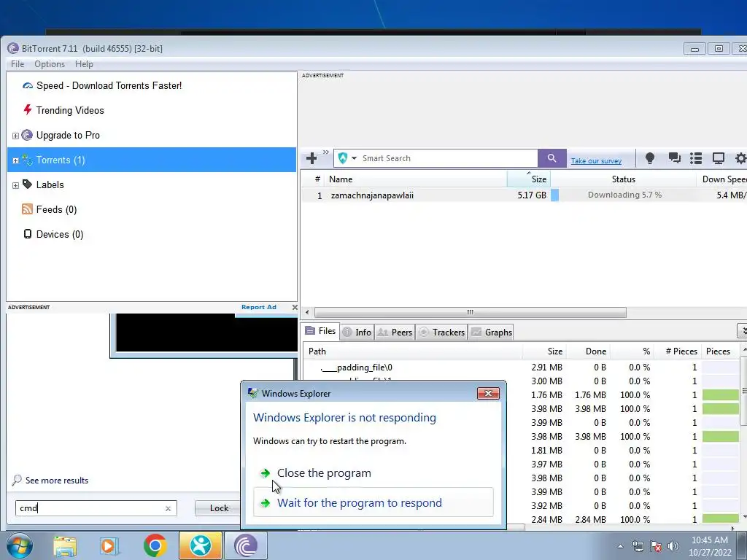747x560 pixels.
Task: Click the torrent list horizontal scrollbar
Action: click(x=471, y=312)
